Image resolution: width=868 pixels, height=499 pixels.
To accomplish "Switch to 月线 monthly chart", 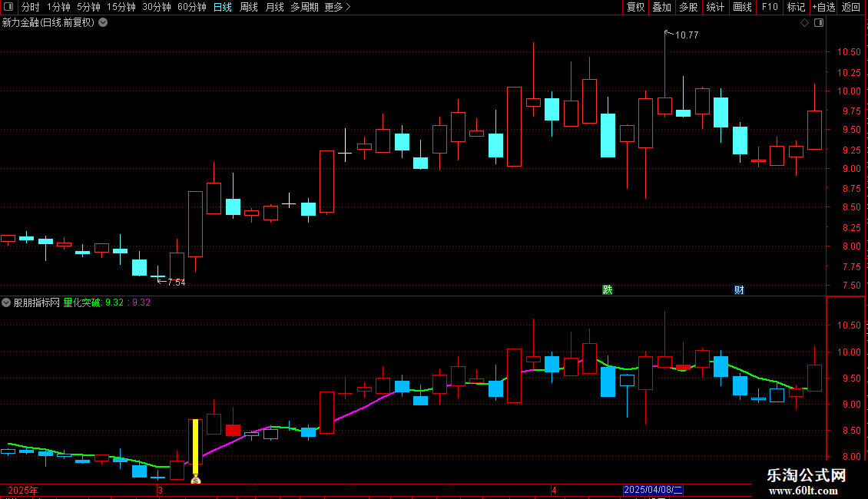I will click(x=274, y=7).
